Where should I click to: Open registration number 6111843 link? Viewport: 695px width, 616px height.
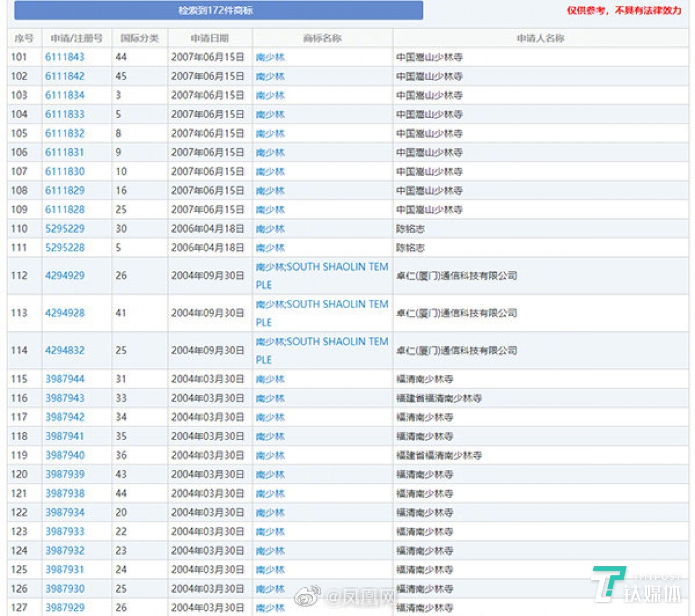click(x=65, y=56)
